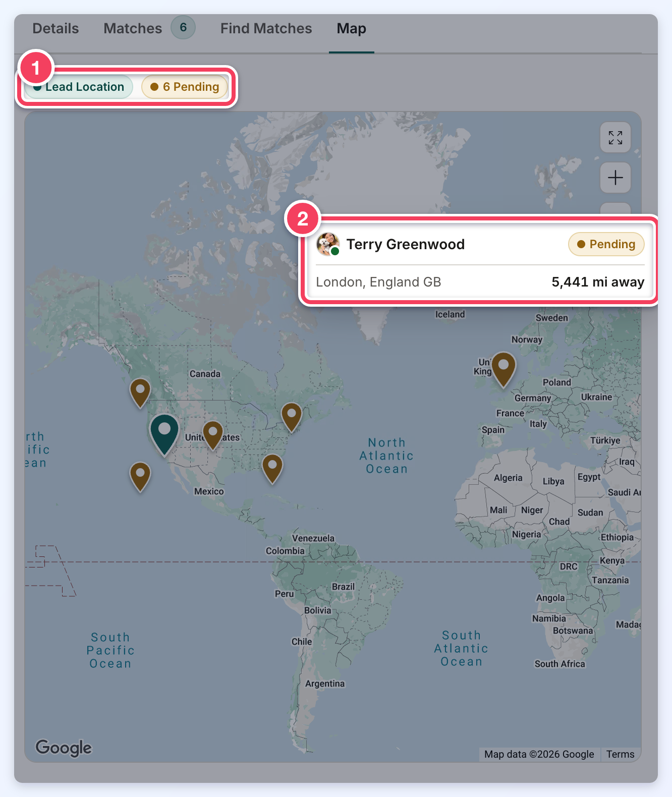The height and width of the screenshot is (797, 672).
Task: Open the Details tab
Action: click(55, 28)
